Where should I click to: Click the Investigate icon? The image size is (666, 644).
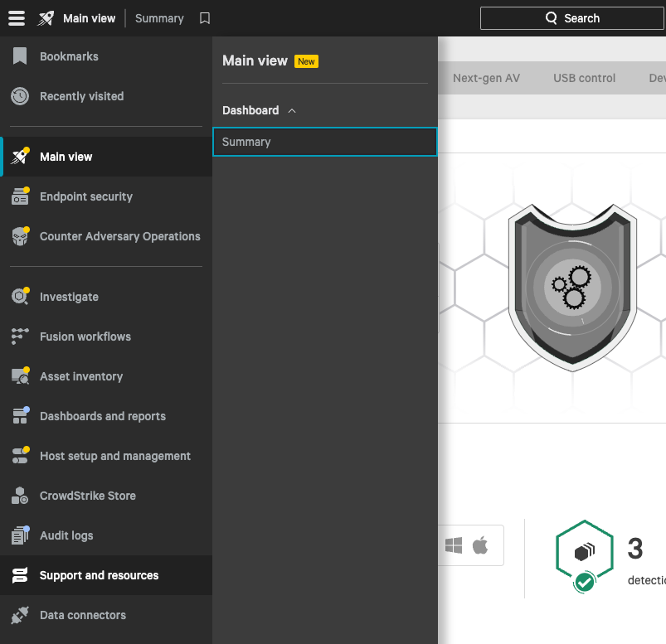(20, 297)
